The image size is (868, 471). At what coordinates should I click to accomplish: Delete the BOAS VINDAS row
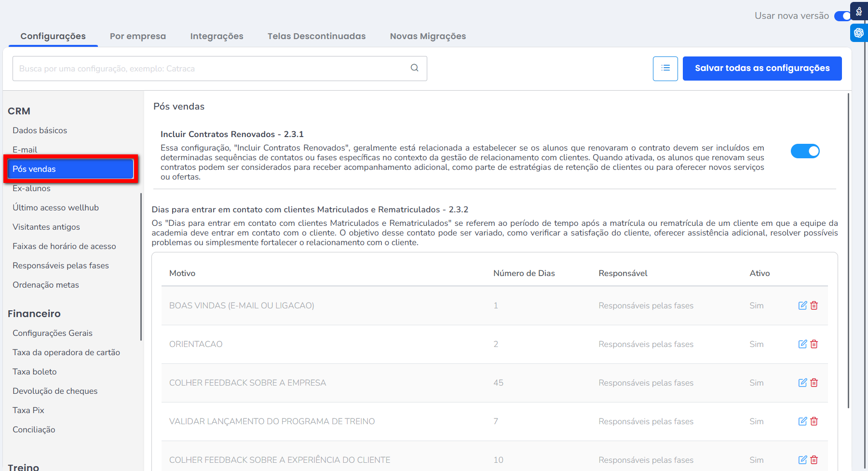coord(814,305)
